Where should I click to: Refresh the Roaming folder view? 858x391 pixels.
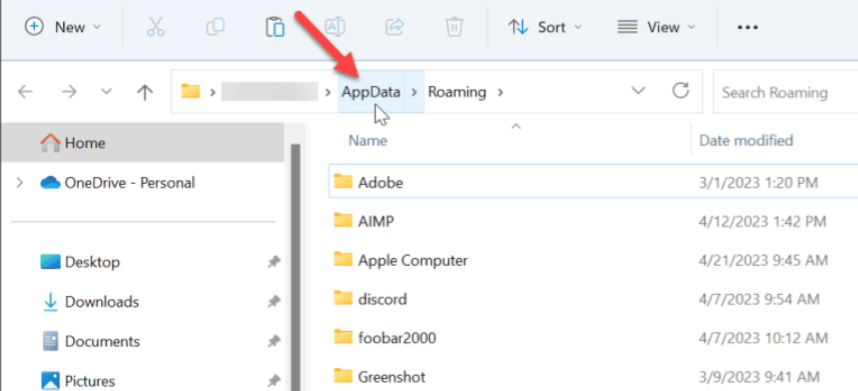coord(680,91)
